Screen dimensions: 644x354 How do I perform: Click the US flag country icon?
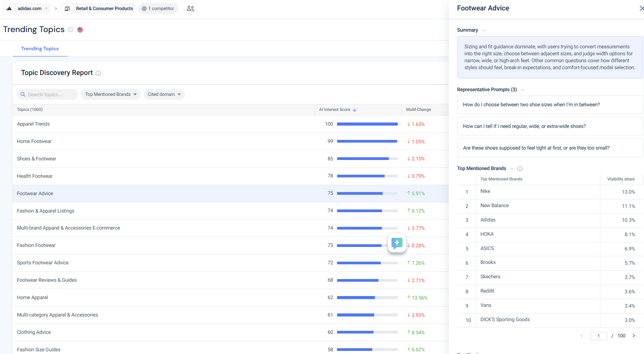click(x=80, y=30)
